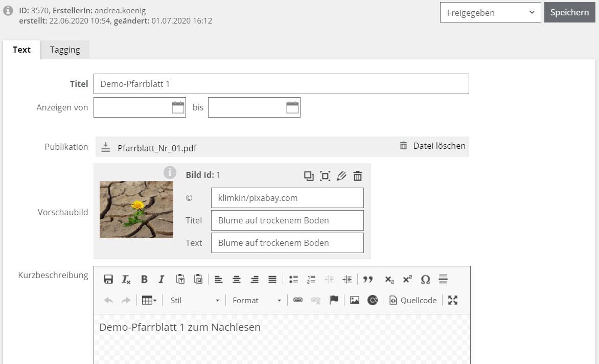Center-align the paragraph text
599x364 pixels.
coord(236,279)
